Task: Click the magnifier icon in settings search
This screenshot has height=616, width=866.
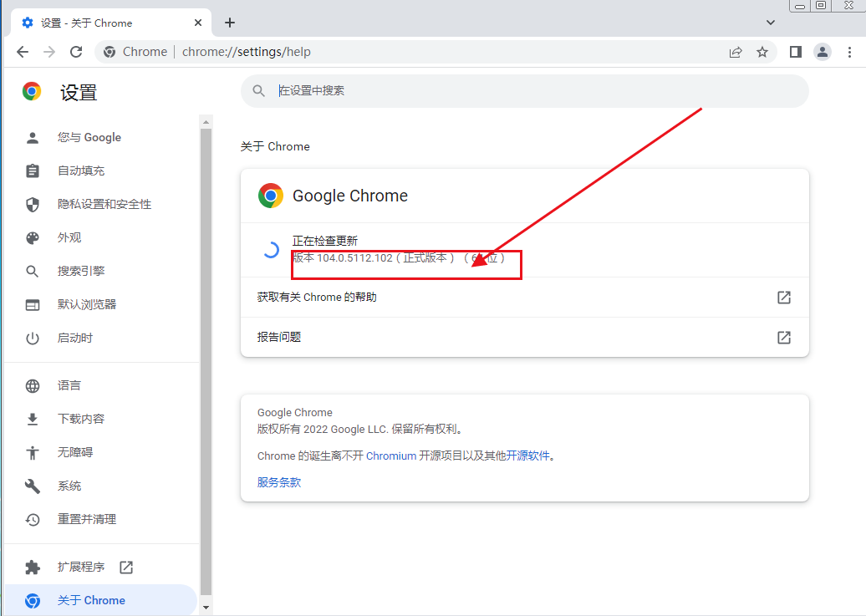Action: (258, 90)
